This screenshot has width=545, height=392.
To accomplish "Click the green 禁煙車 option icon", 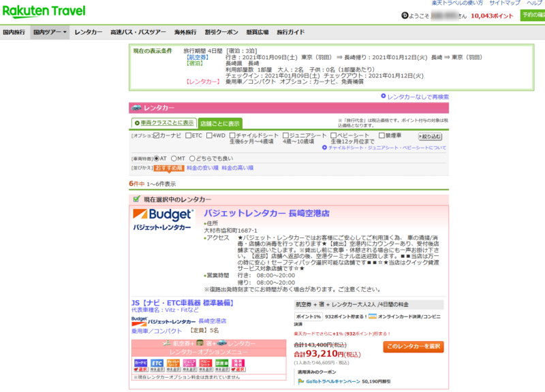I will (x=222, y=363).
